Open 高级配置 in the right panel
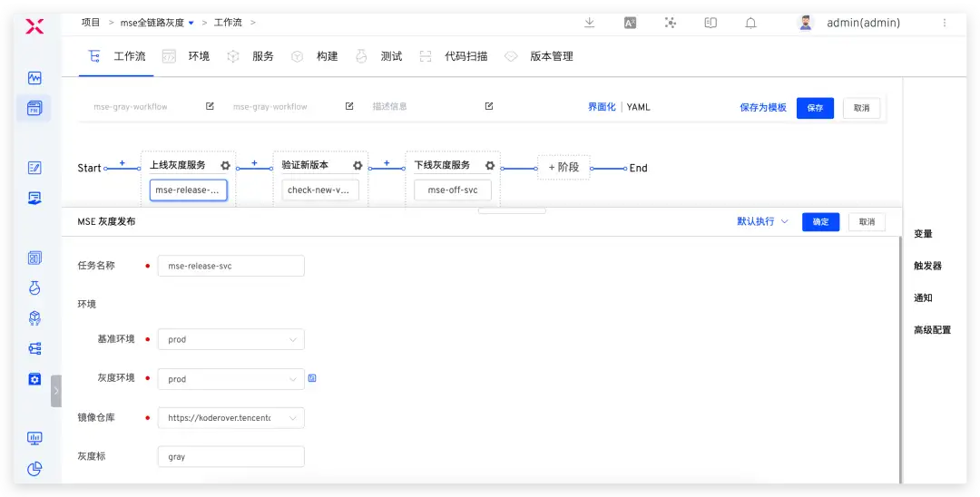This screenshot has width=980, height=497. pyautogui.click(x=933, y=329)
